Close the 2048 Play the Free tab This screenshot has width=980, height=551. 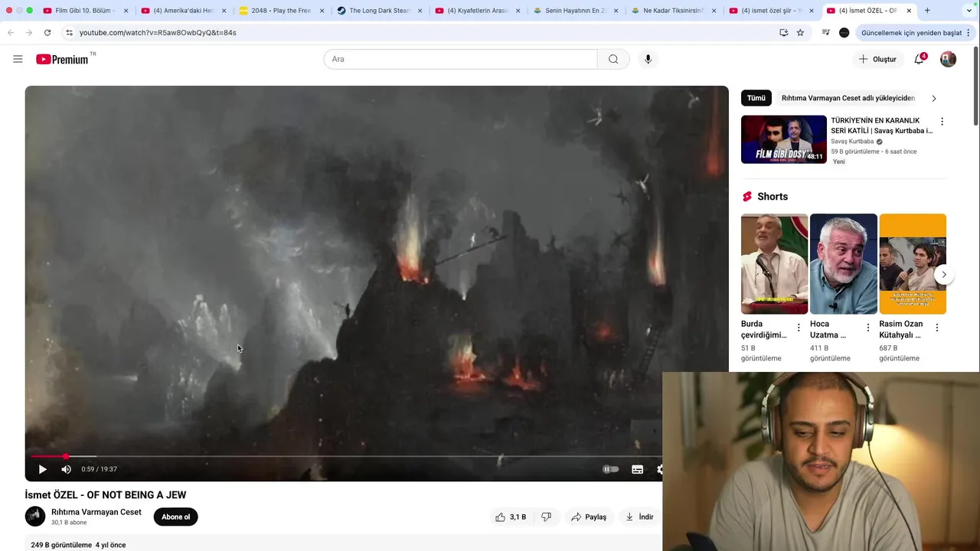(x=322, y=11)
